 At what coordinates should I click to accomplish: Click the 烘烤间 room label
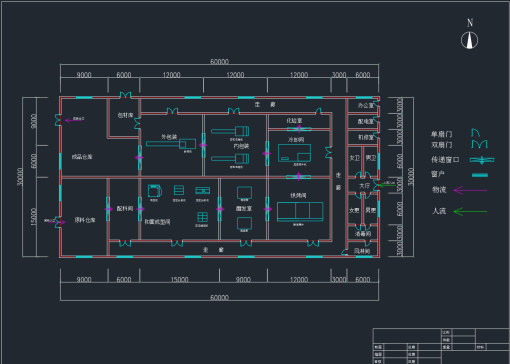pyautogui.click(x=298, y=196)
